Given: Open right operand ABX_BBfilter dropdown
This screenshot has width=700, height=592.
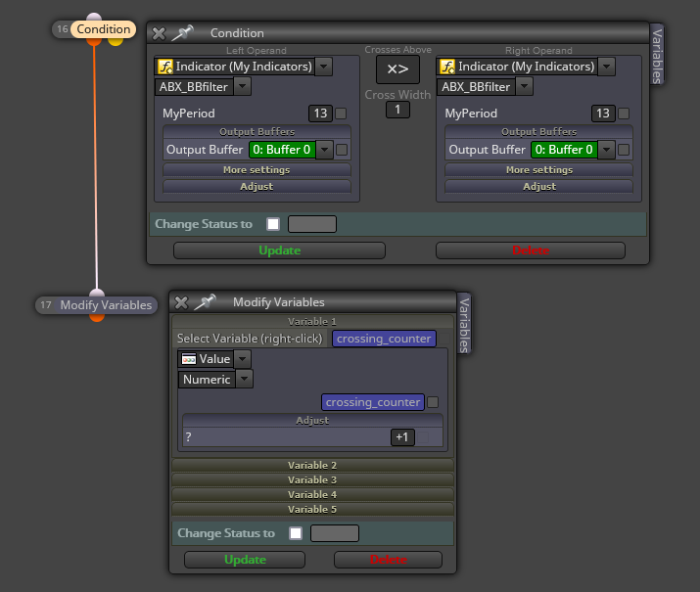Looking at the screenshot, I should [525, 86].
